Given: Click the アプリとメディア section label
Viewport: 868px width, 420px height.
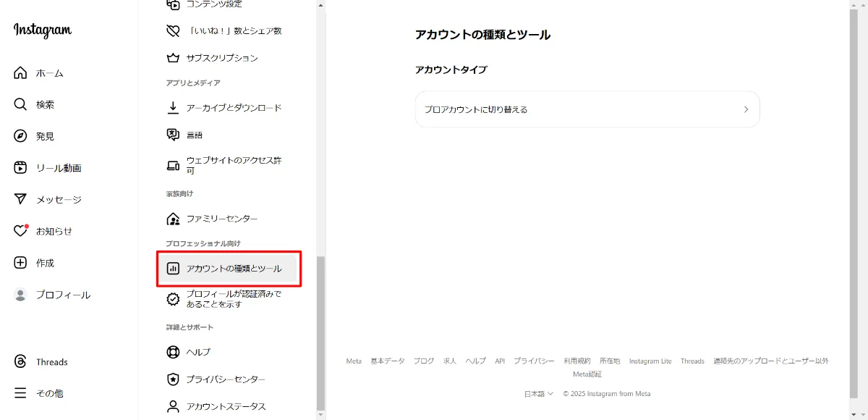Looking at the screenshot, I should [x=193, y=83].
